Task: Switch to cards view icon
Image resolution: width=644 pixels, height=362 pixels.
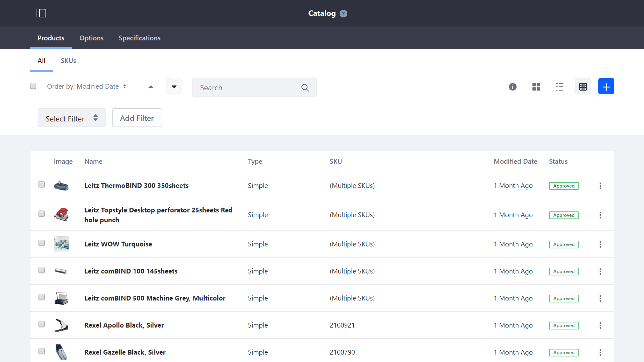Action: (x=536, y=87)
